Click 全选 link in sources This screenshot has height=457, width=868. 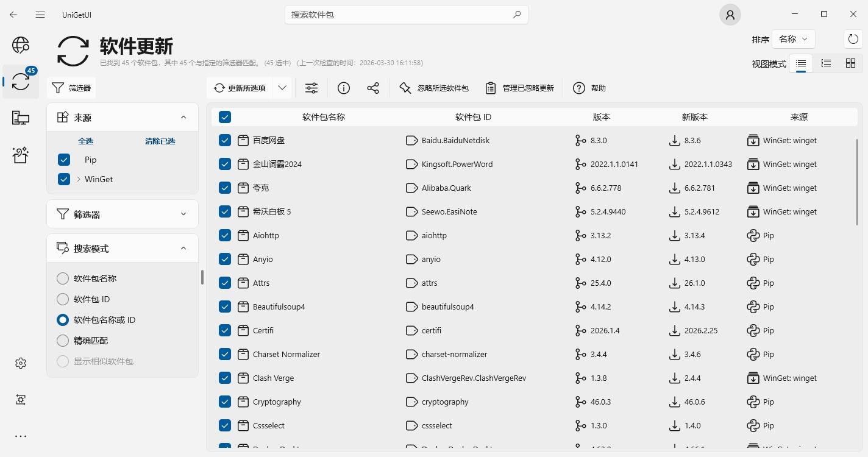[85, 141]
